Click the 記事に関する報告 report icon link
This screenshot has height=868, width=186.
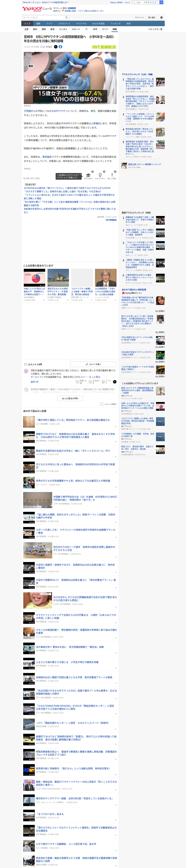[x=31, y=179]
